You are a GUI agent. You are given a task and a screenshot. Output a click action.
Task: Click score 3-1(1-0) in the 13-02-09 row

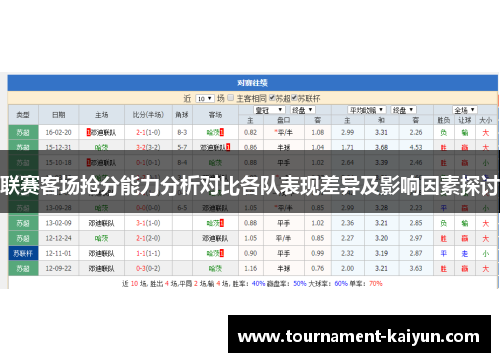(x=148, y=223)
